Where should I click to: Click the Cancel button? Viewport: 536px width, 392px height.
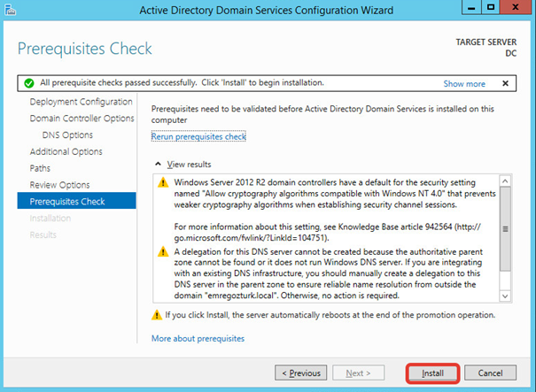(490, 373)
